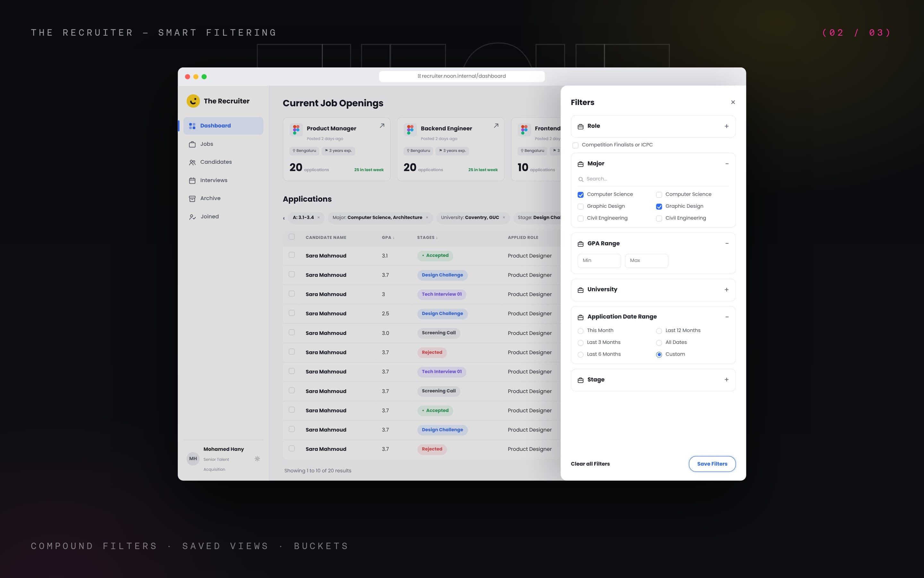This screenshot has width=924, height=578.
Task: Click the Archive box icon
Action: click(192, 199)
